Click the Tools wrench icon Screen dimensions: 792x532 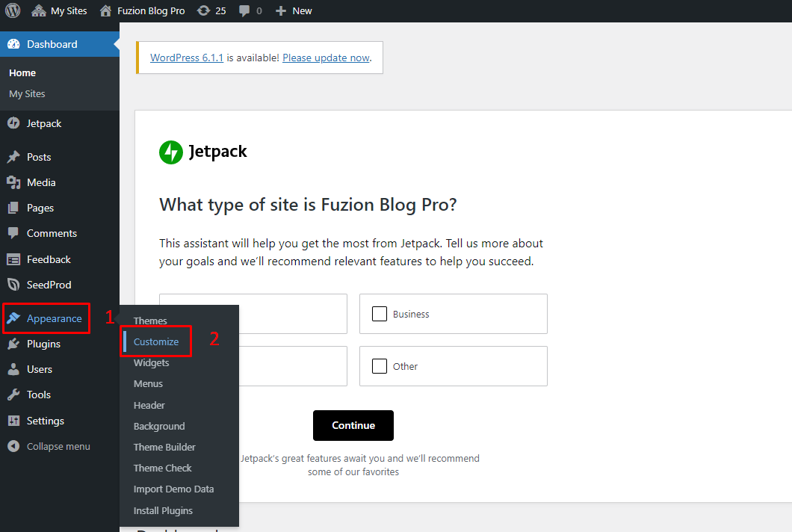point(13,395)
